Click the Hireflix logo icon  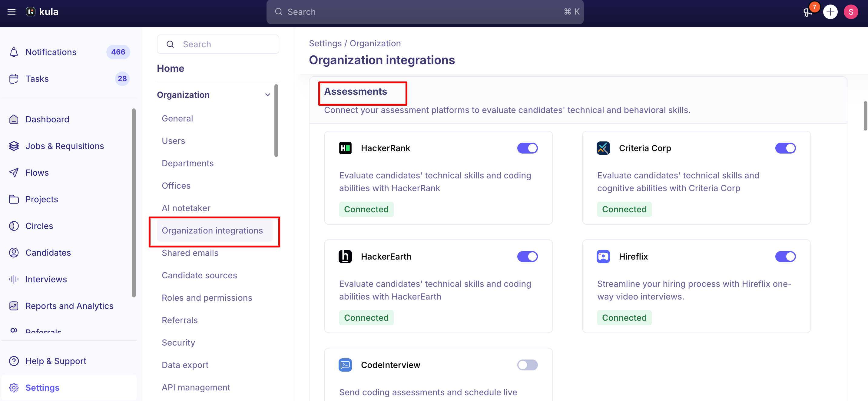603,257
